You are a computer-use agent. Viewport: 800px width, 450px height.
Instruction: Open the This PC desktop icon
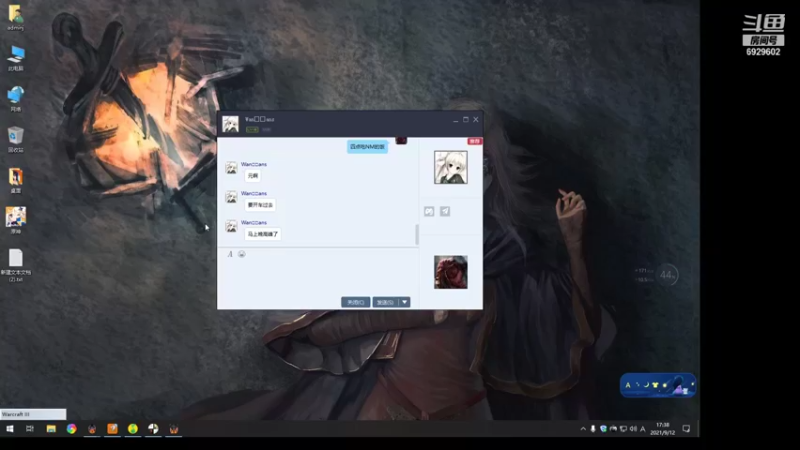coord(16,58)
